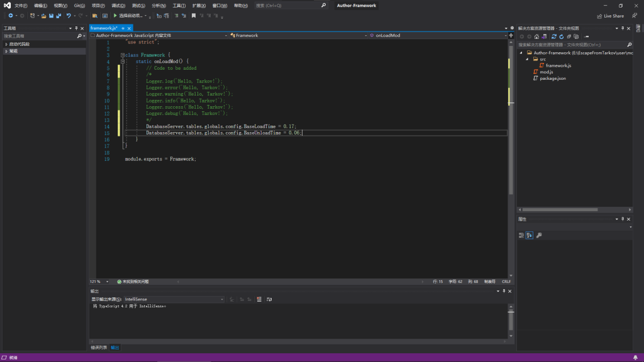
Task: Click the wrench property pages icon
Action: (539, 235)
